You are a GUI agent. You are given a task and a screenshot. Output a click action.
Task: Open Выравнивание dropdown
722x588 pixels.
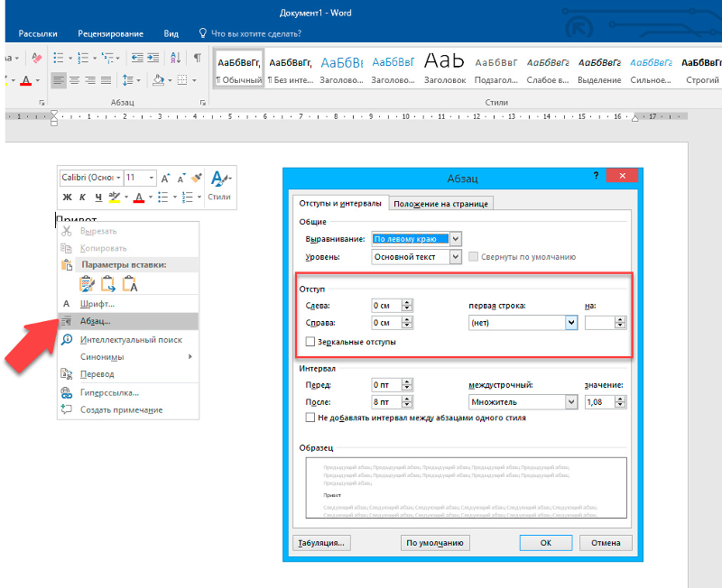(x=456, y=239)
